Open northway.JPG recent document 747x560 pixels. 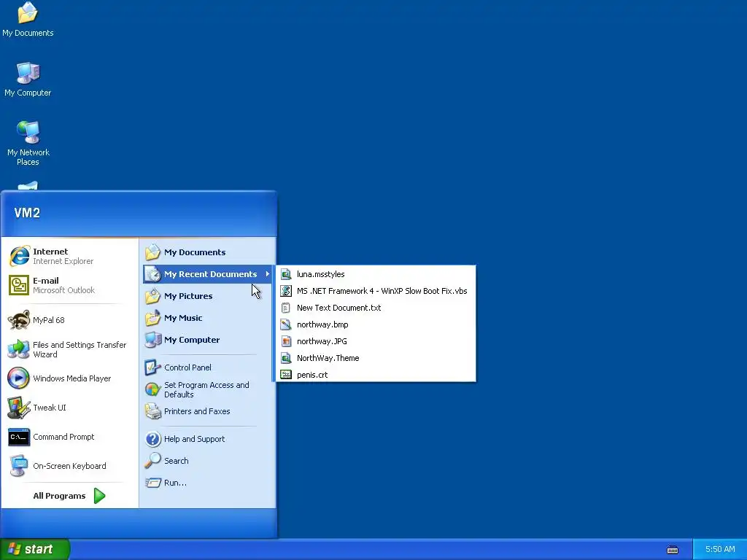pos(376,341)
